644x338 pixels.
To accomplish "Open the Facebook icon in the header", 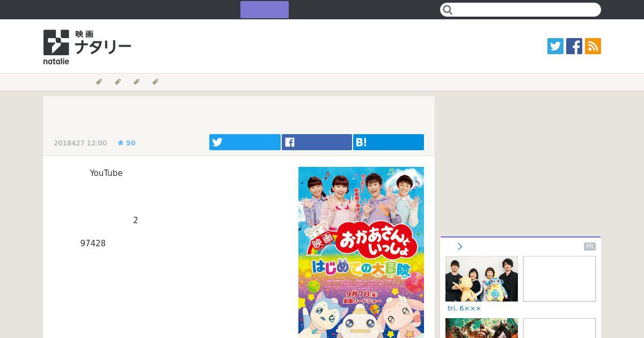I will click(574, 46).
